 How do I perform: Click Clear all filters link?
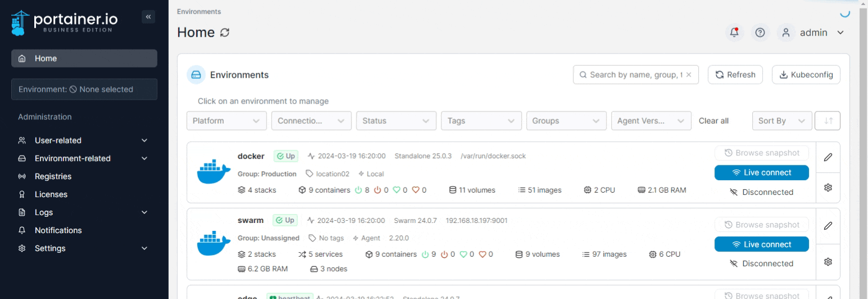tap(713, 121)
